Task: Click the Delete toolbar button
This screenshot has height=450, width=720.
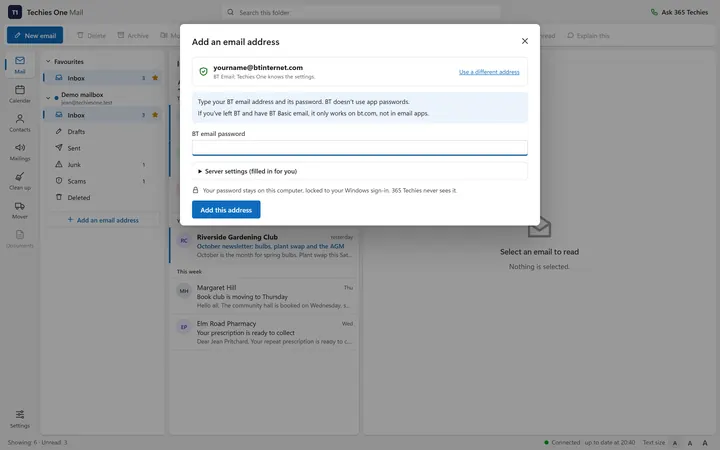Action: pyautogui.click(x=91, y=35)
